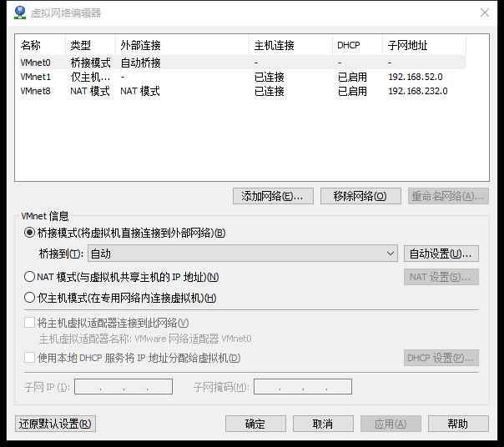Click the 名称 column header

42,45
